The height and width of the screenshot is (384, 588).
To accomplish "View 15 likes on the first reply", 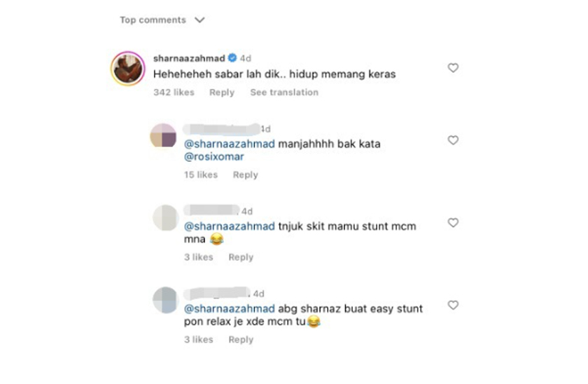I will point(201,175).
